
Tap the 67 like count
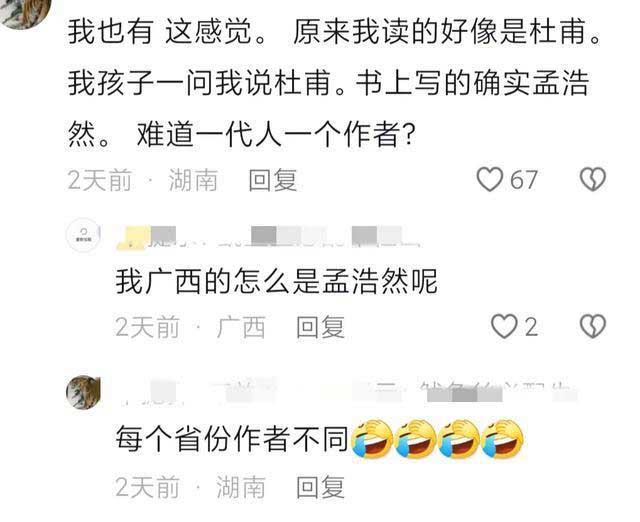pos(524,180)
